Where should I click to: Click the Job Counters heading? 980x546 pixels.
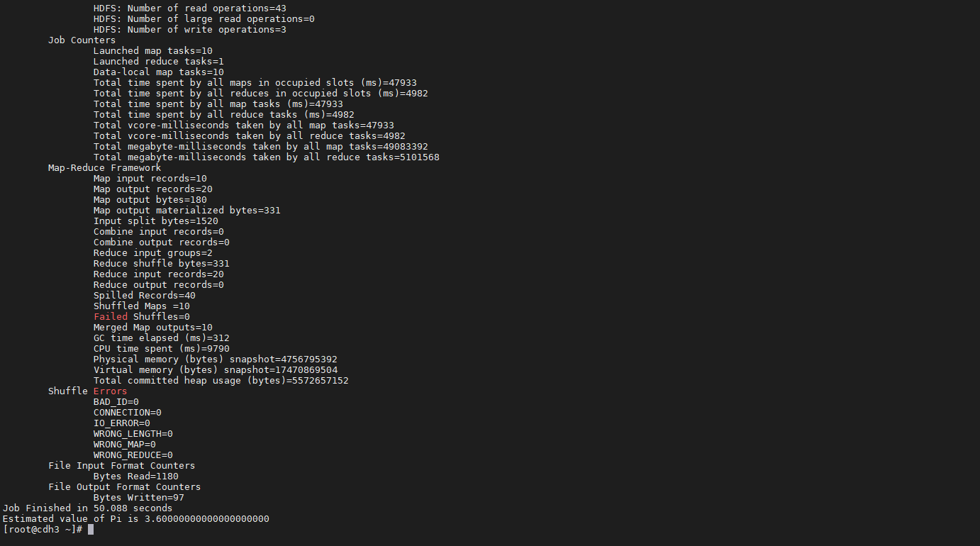pos(82,40)
